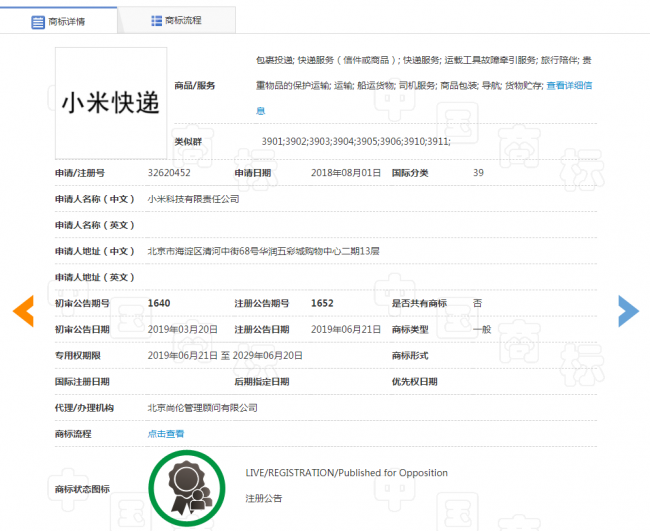Select registration announcement date 2019年06月21日
This screenshot has height=531, width=650.
click(346, 330)
